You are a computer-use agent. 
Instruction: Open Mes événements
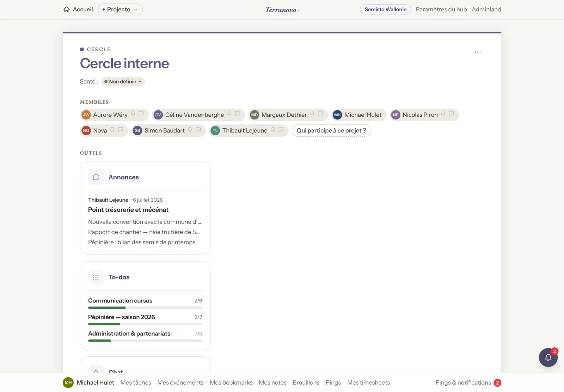180,382
